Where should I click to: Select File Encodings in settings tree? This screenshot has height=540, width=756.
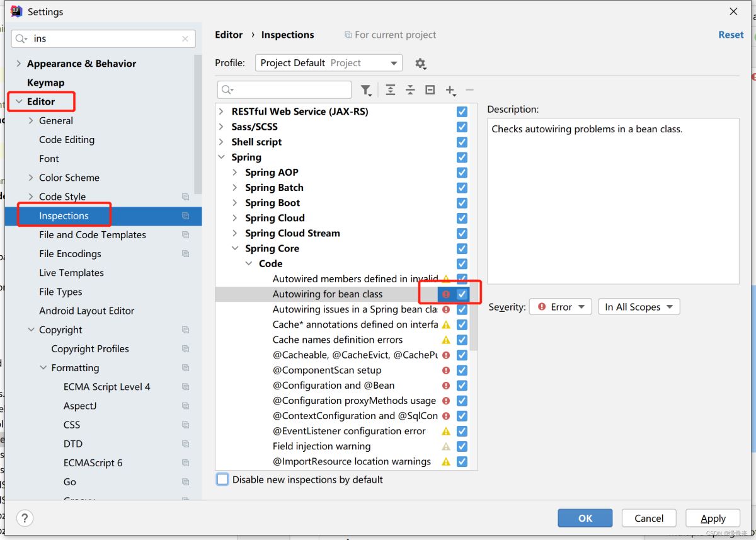[70, 254]
